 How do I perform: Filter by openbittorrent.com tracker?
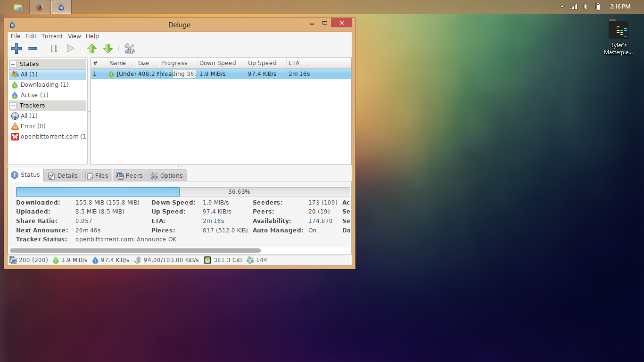click(48, 137)
